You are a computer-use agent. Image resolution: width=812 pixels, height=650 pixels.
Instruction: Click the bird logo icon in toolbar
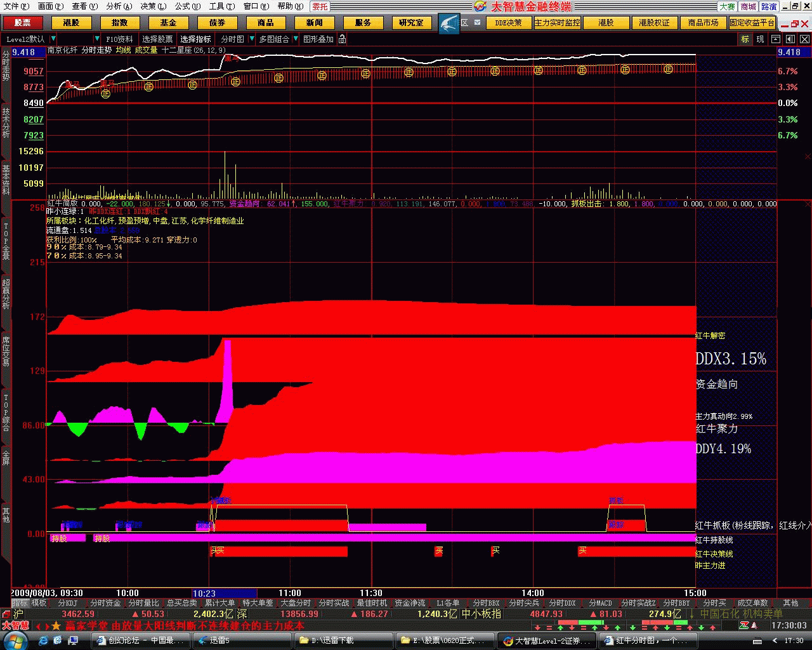coord(449,23)
